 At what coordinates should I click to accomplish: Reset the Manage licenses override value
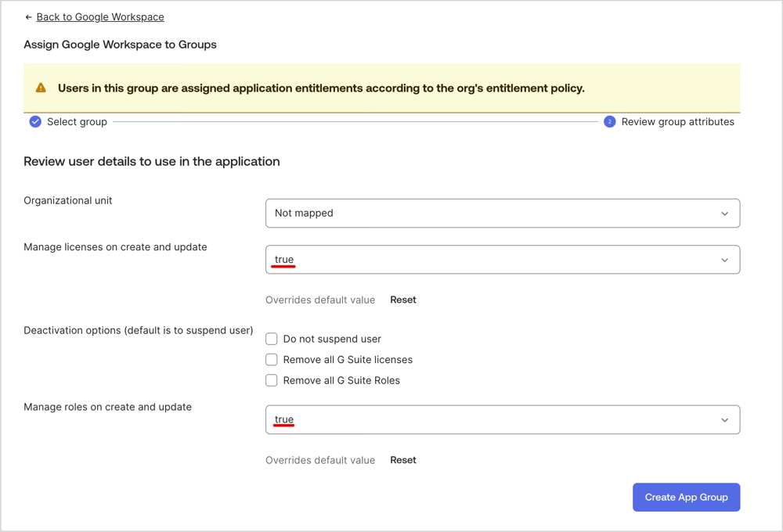[x=403, y=300]
